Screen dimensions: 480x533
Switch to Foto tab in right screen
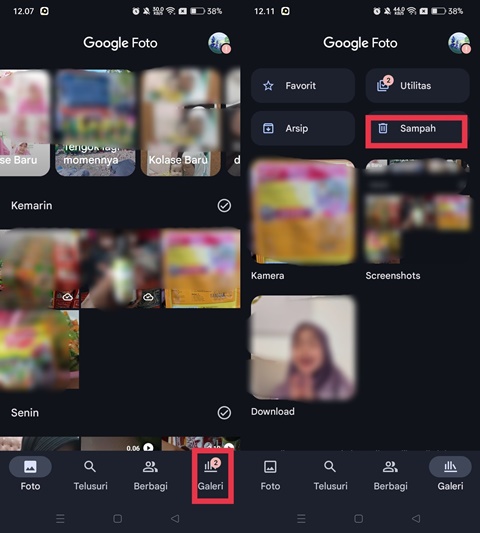pyautogui.click(x=270, y=475)
